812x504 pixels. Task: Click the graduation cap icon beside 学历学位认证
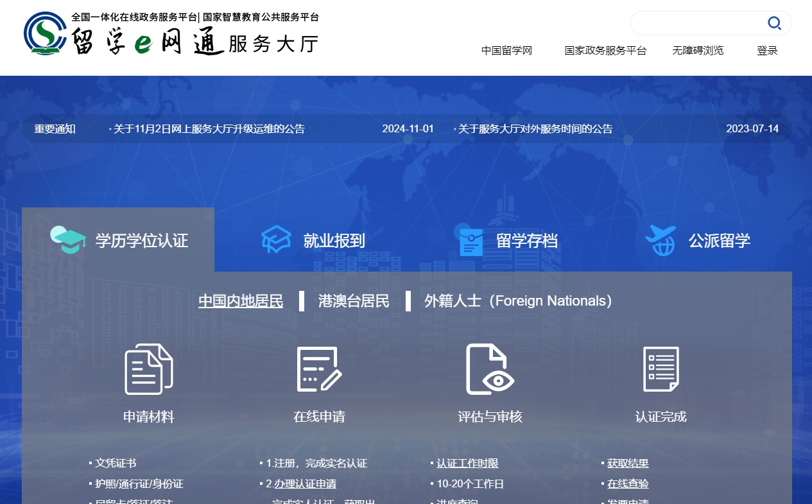click(68, 240)
